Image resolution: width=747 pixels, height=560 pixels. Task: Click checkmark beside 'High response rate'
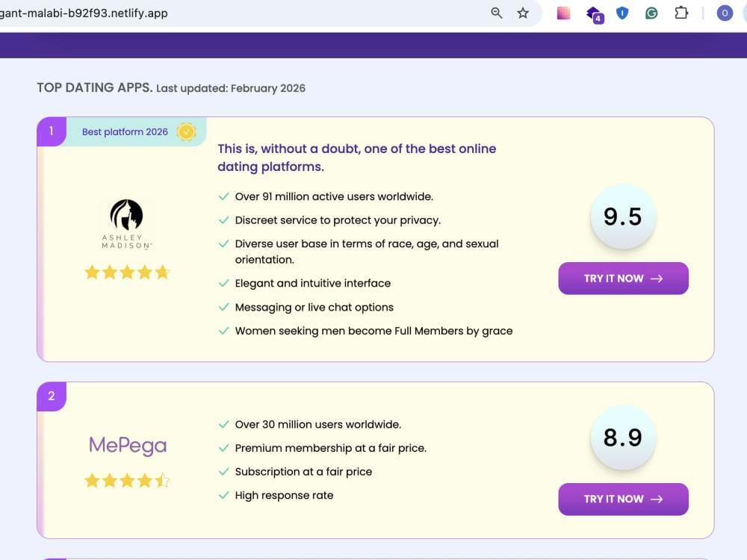tap(223, 495)
